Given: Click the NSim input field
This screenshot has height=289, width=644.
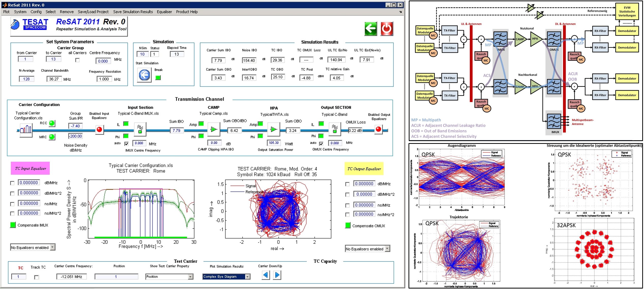Looking at the screenshot, I should point(142,54).
